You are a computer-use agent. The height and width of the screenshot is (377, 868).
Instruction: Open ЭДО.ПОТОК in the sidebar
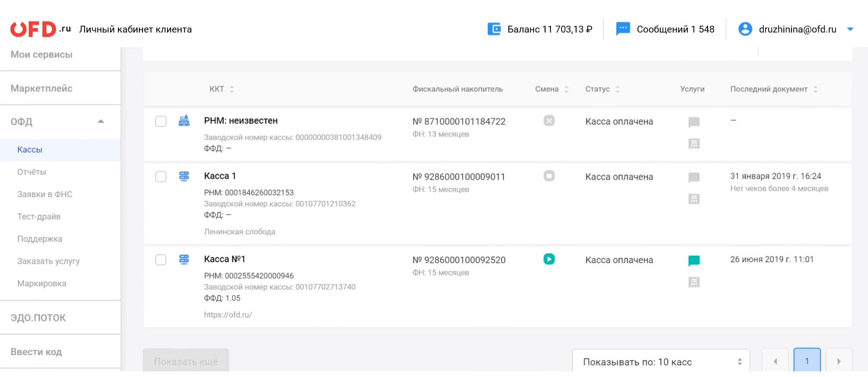click(38, 318)
